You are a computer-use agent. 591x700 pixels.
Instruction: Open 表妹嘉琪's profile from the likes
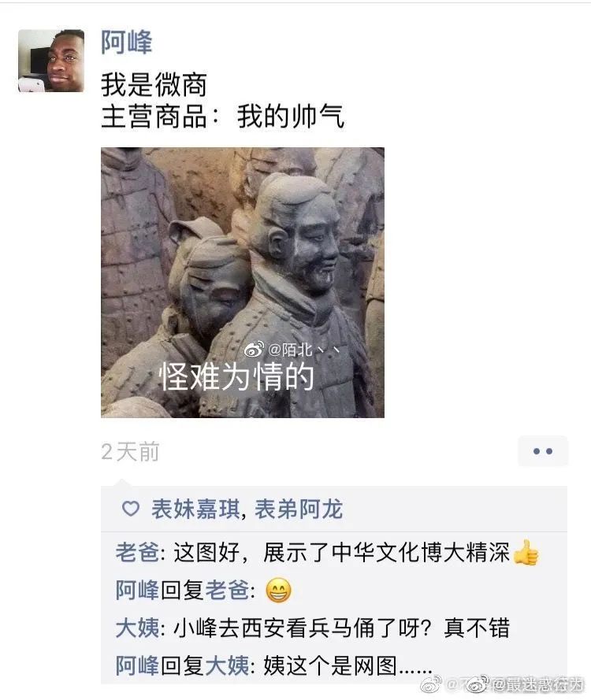195,509
